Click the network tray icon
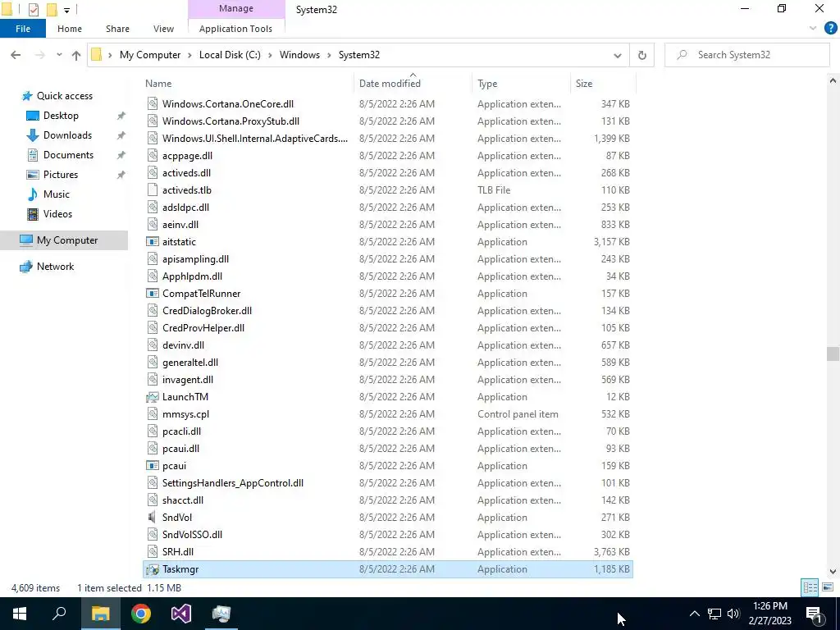The height and width of the screenshot is (630, 840). (x=714, y=614)
